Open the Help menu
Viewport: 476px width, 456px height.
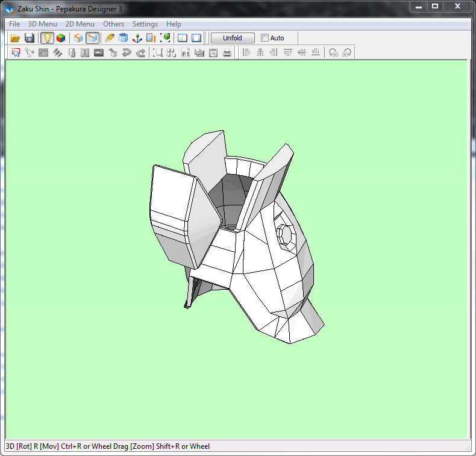coord(174,24)
